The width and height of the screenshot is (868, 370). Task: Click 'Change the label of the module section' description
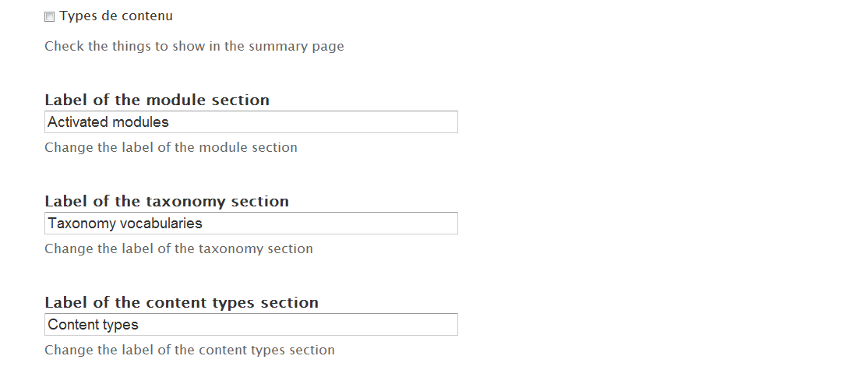pos(171,147)
